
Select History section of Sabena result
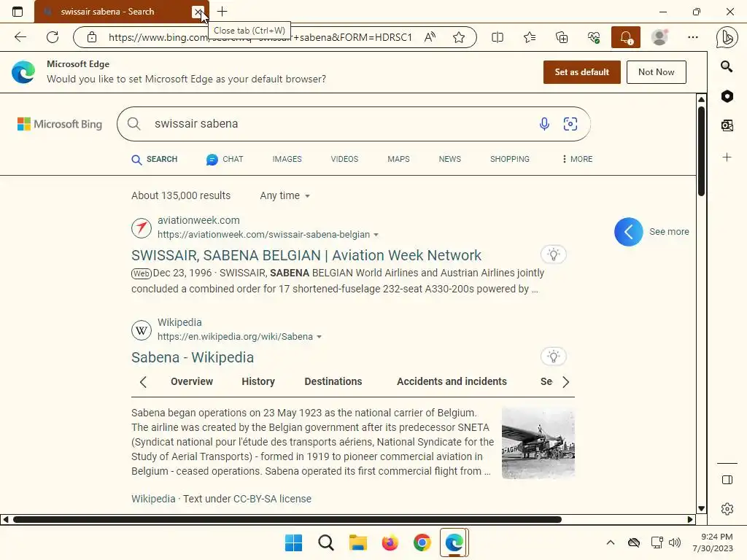click(x=258, y=381)
